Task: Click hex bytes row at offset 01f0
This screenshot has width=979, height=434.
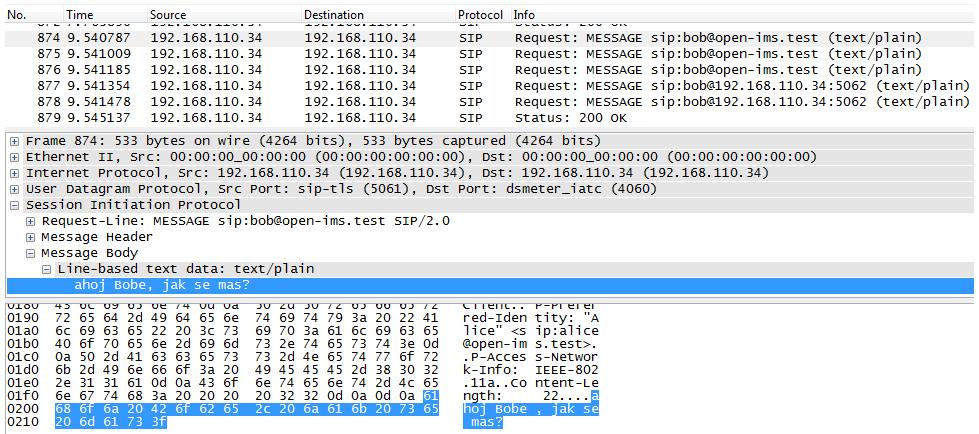Action: [x=247, y=396]
